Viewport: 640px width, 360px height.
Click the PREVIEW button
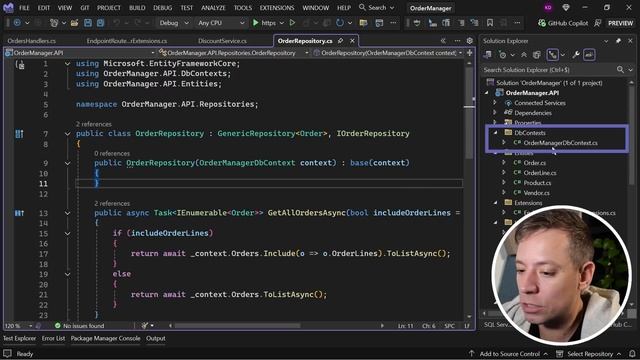coord(620,23)
